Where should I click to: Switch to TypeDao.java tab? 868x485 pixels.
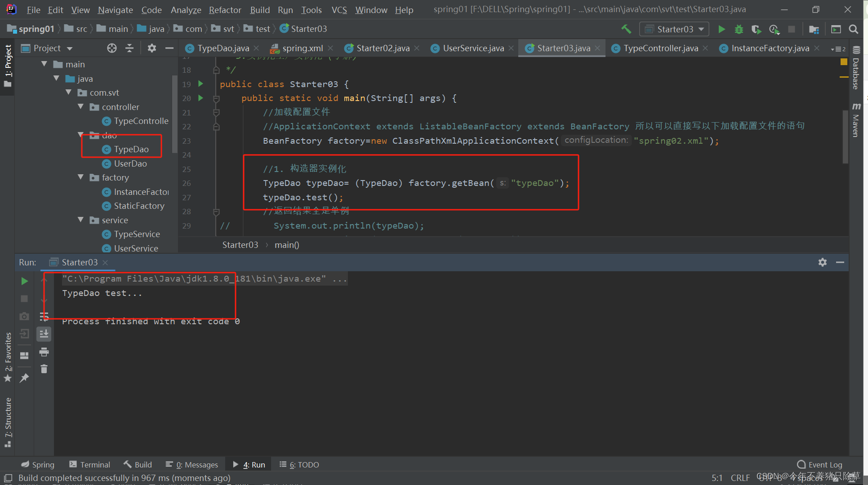click(223, 48)
